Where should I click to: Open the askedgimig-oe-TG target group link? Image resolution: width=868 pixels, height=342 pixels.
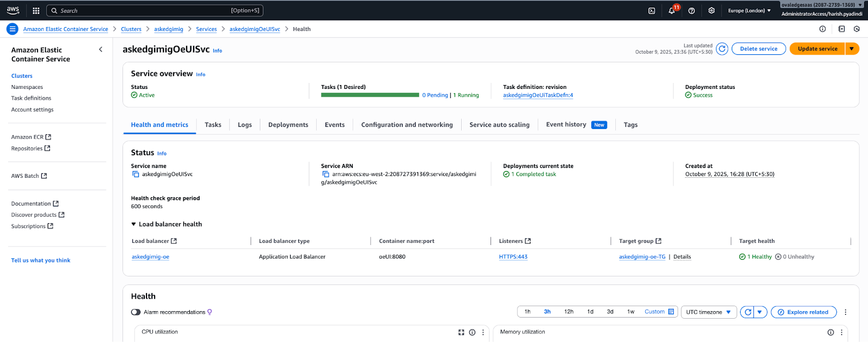(x=642, y=257)
